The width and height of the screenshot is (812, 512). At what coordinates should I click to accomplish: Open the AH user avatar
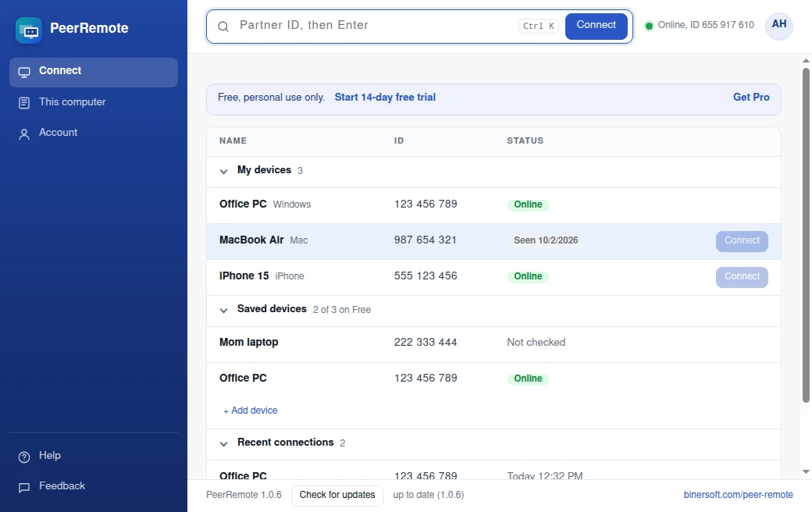tap(779, 26)
